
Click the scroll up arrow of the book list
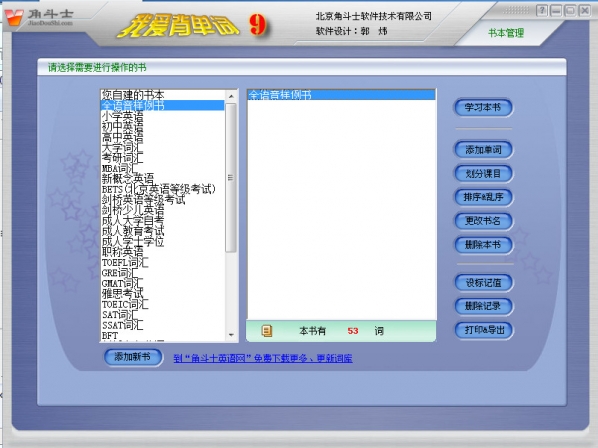point(231,96)
